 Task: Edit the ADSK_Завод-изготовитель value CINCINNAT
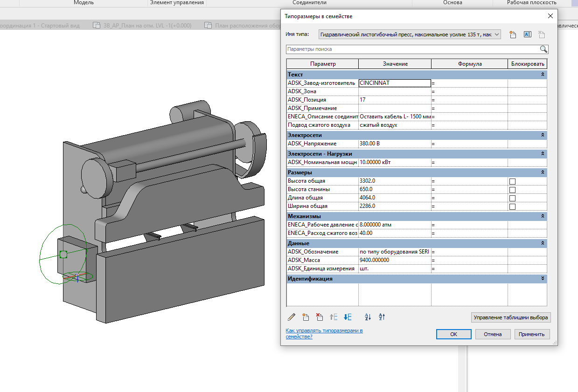395,83
